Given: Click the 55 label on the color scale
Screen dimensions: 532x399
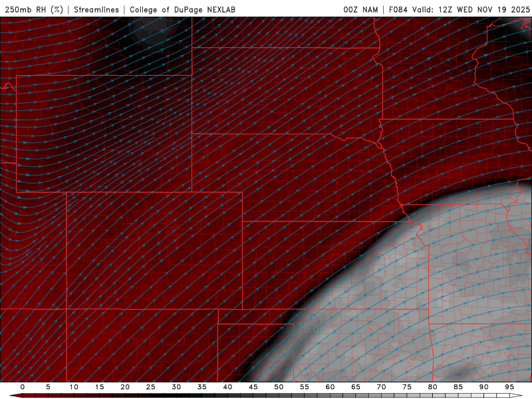Looking at the screenshot, I should [305, 387].
